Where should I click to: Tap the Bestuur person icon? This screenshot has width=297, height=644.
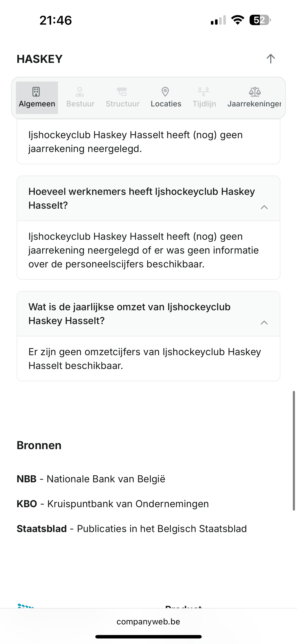point(80,92)
